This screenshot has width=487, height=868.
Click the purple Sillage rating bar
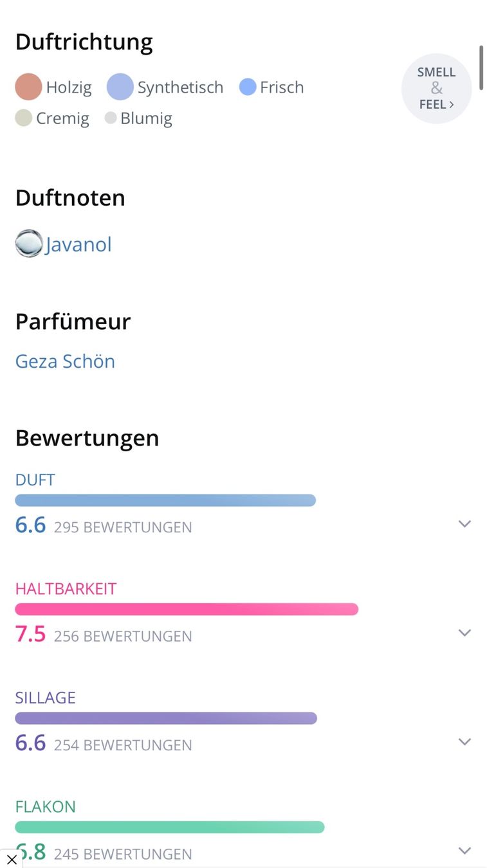pyautogui.click(x=166, y=718)
